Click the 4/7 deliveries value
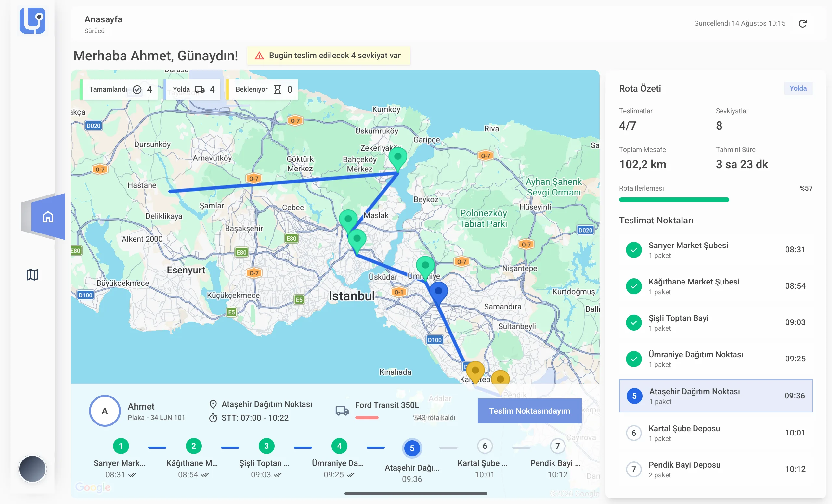The height and width of the screenshot is (504, 832). (x=627, y=125)
